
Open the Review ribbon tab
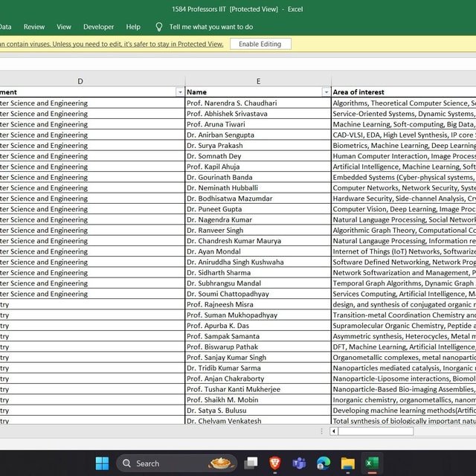click(x=34, y=27)
